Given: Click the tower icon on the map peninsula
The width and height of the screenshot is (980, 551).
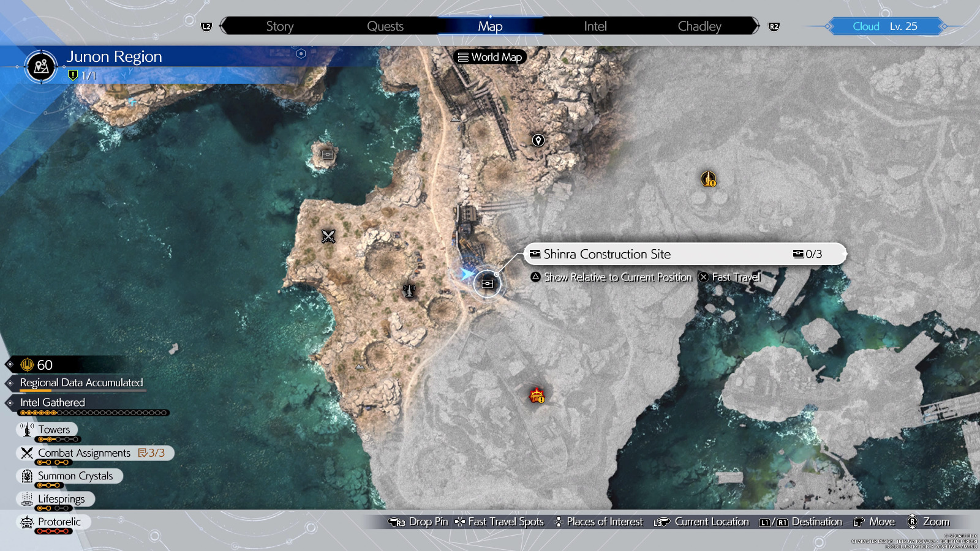Looking at the screenshot, I should (408, 291).
